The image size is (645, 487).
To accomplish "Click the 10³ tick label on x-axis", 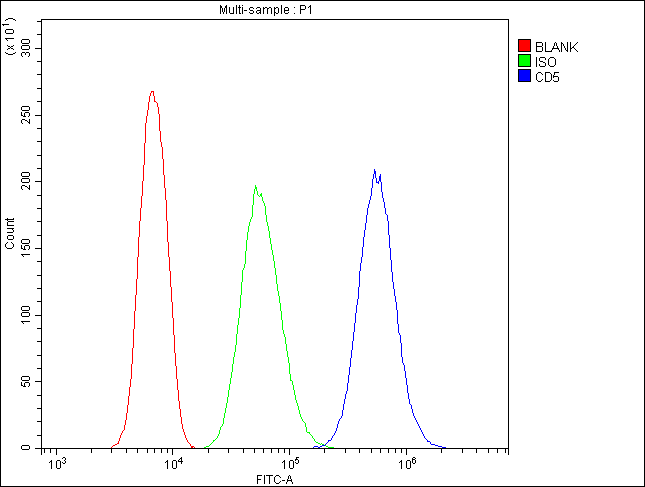I will 57,464.
